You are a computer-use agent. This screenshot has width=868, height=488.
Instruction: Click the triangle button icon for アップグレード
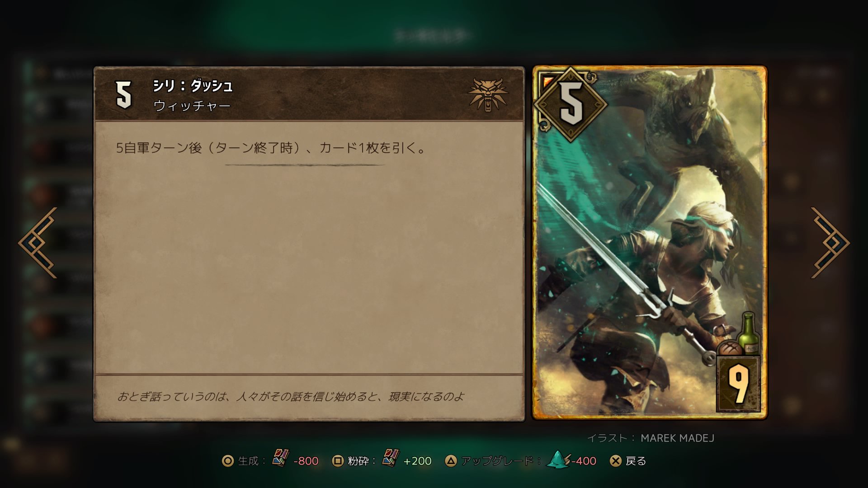pos(451,461)
